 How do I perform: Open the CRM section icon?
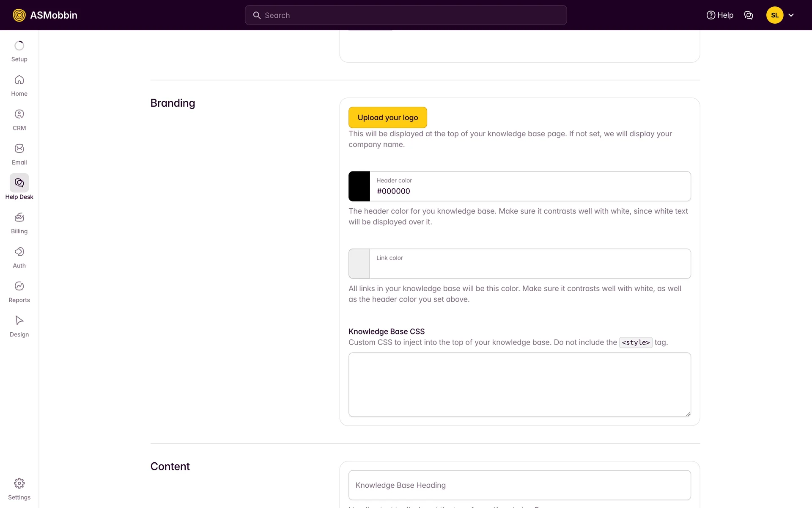click(19, 114)
